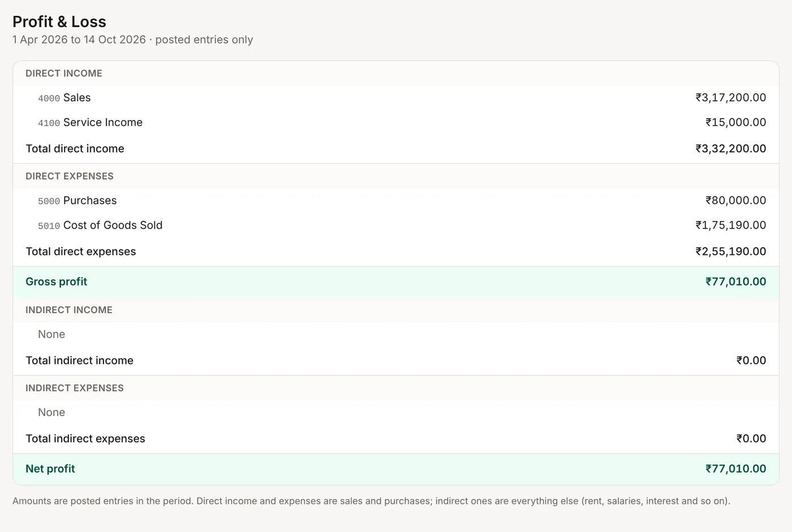792x532 pixels.
Task: Select the 4100 Service Income row
Action: pyautogui.click(x=396, y=123)
